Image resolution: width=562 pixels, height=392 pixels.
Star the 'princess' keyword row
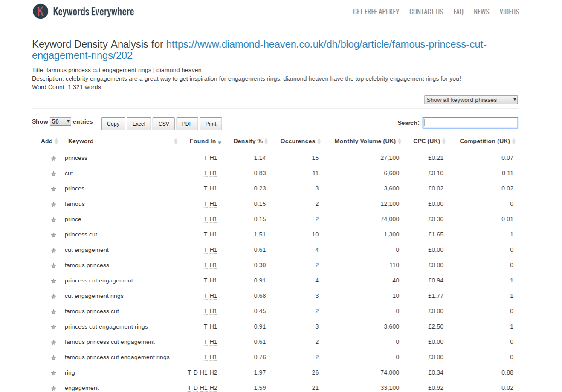[54, 159]
